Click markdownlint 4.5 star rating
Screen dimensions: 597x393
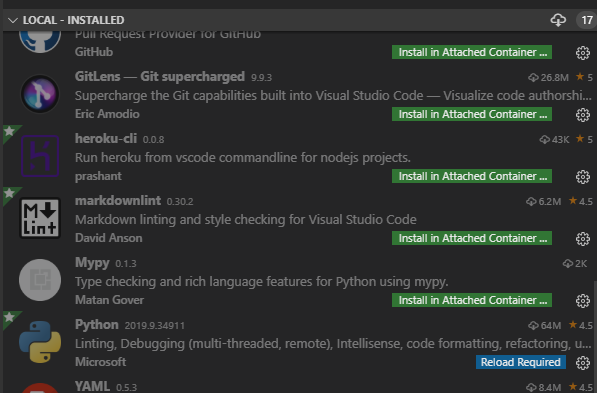(x=581, y=201)
